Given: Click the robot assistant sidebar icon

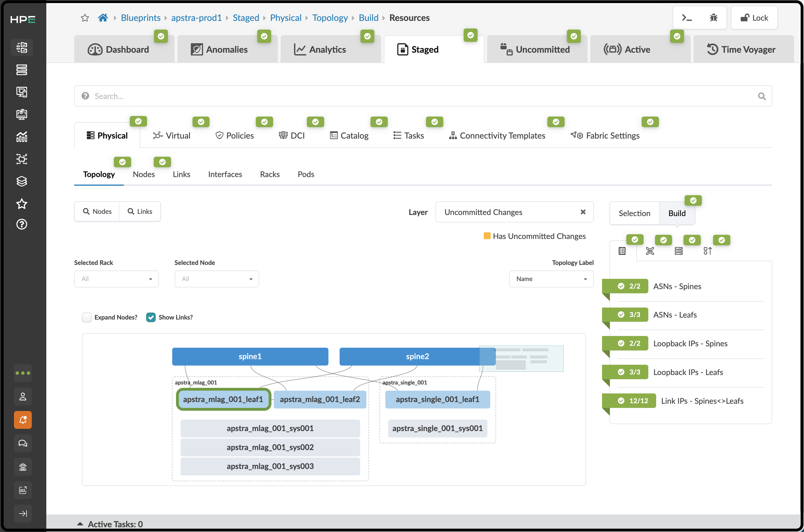Looking at the screenshot, I should click(x=23, y=467).
